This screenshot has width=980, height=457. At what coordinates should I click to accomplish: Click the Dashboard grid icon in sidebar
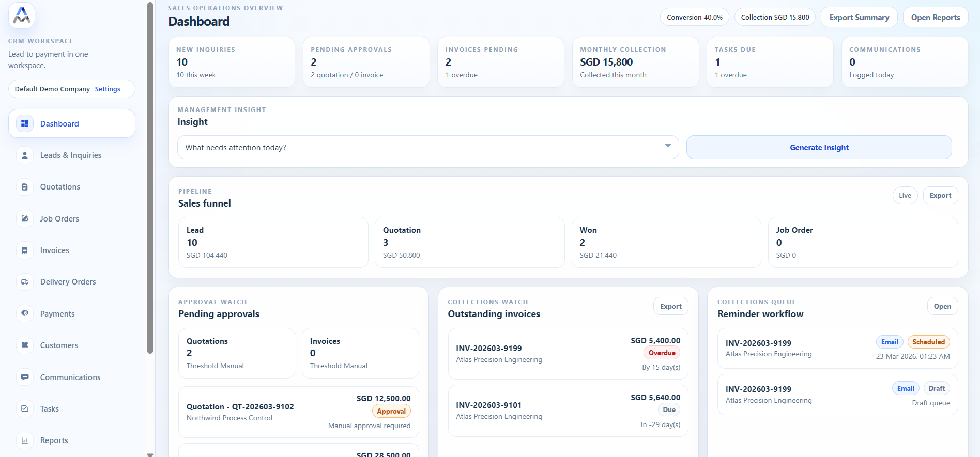click(x=25, y=123)
